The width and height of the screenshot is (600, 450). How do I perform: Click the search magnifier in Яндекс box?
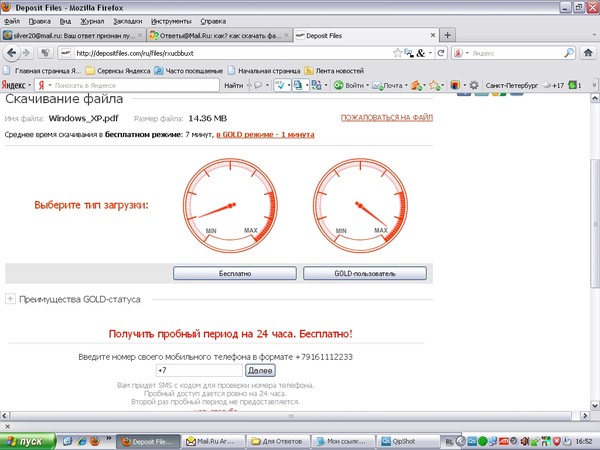tap(569, 53)
